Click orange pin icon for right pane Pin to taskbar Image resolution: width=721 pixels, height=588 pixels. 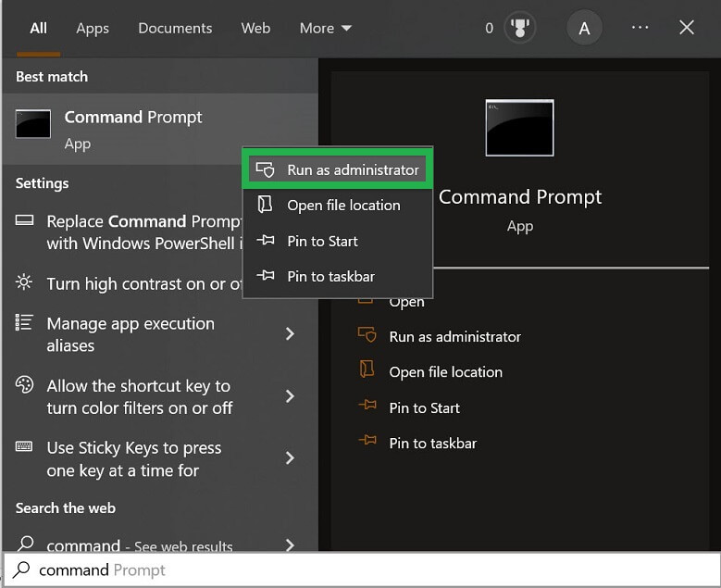tap(367, 441)
